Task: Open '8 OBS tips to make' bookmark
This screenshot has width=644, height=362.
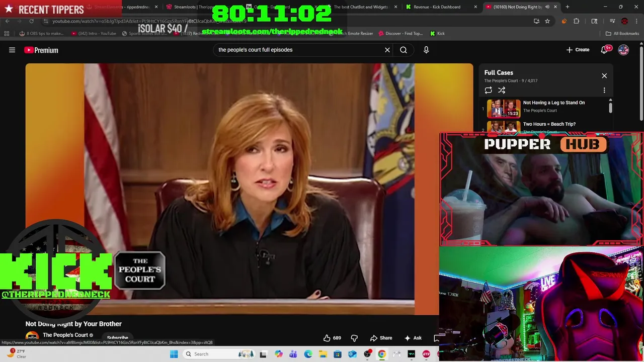Action: (x=41, y=33)
